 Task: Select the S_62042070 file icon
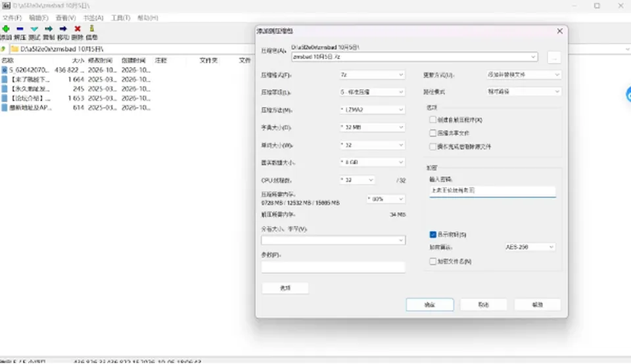point(5,70)
